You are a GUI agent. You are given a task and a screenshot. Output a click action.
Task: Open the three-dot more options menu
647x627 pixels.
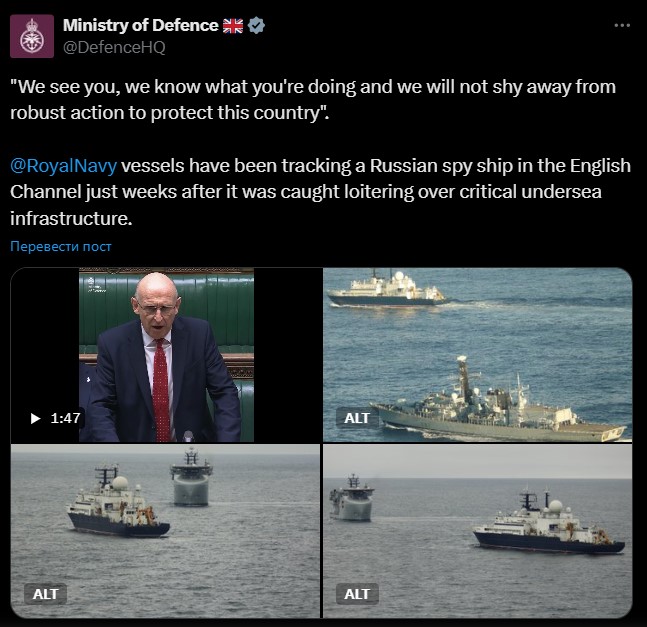click(x=622, y=26)
